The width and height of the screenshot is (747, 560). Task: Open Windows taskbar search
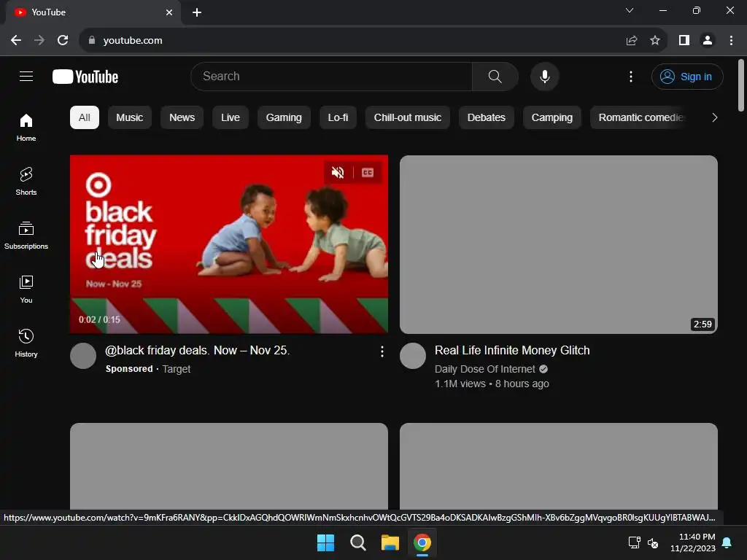(x=357, y=542)
